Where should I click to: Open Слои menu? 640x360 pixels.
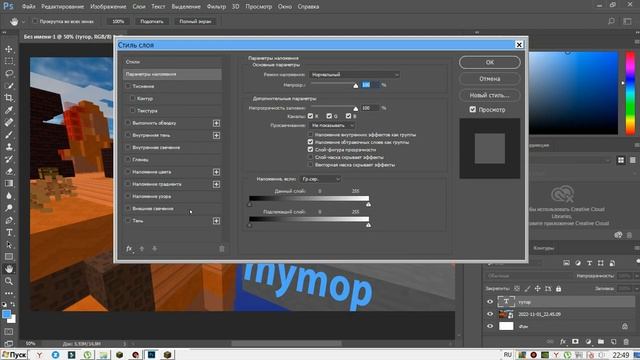coord(139,7)
